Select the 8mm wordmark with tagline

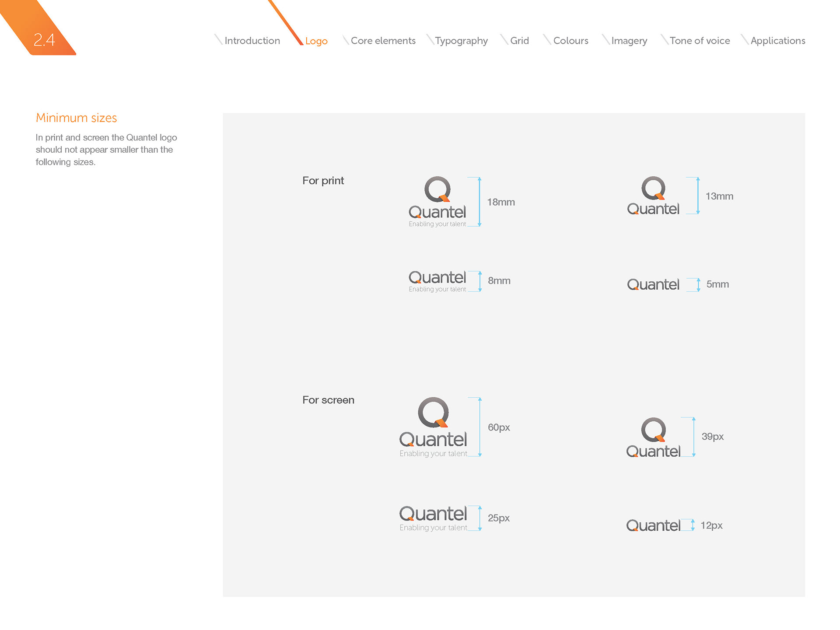tap(437, 281)
